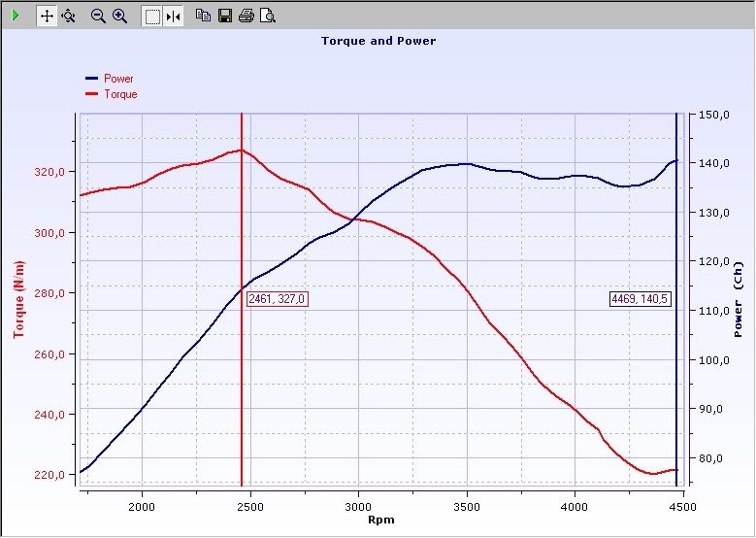
Task: Click the Torque (N/m) axis title
Action: tap(17, 299)
